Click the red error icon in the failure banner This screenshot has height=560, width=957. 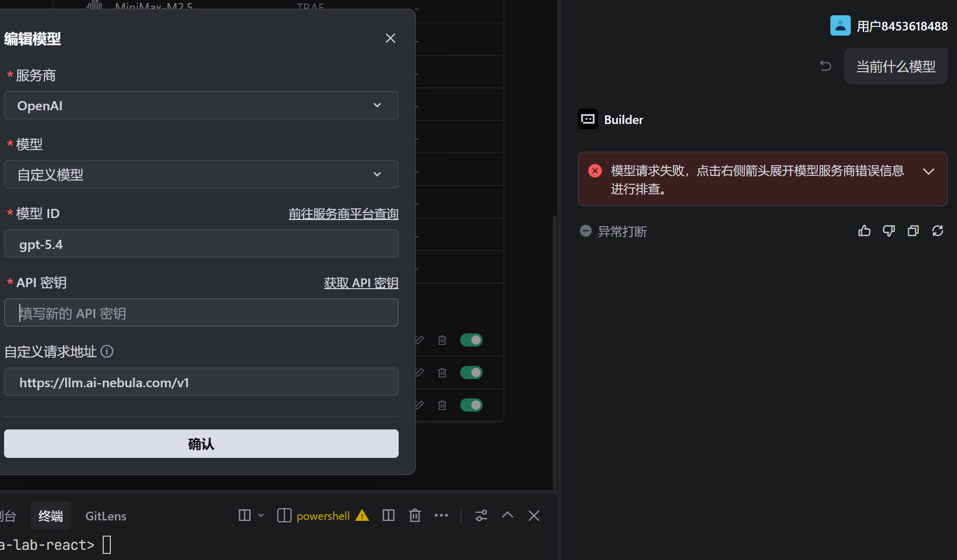coord(595,171)
